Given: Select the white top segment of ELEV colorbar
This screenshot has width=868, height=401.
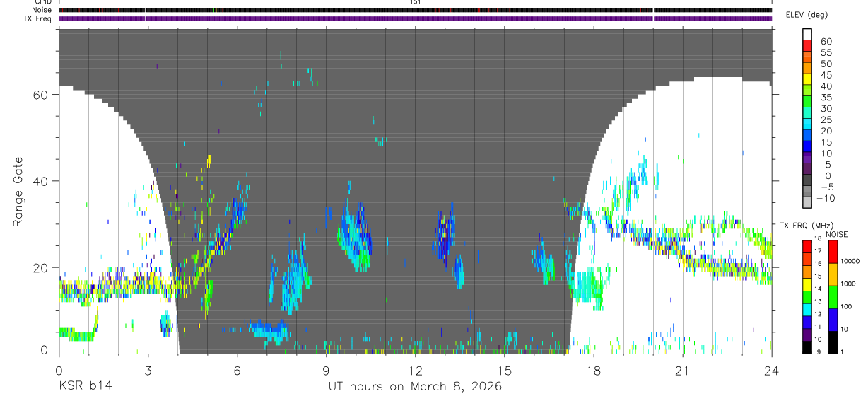Looking at the screenshot, I should tap(807, 35).
